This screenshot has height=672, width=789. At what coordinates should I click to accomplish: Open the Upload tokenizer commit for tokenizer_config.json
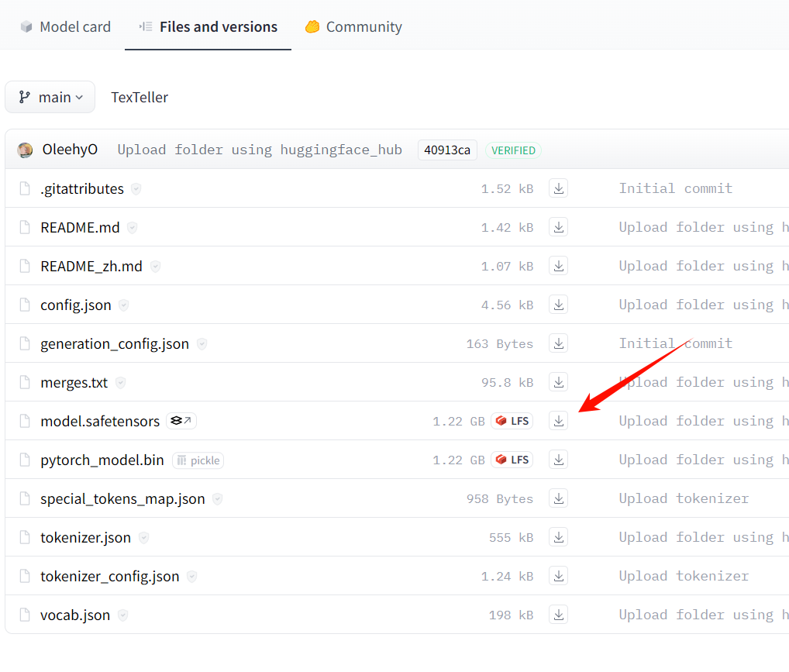coord(684,576)
